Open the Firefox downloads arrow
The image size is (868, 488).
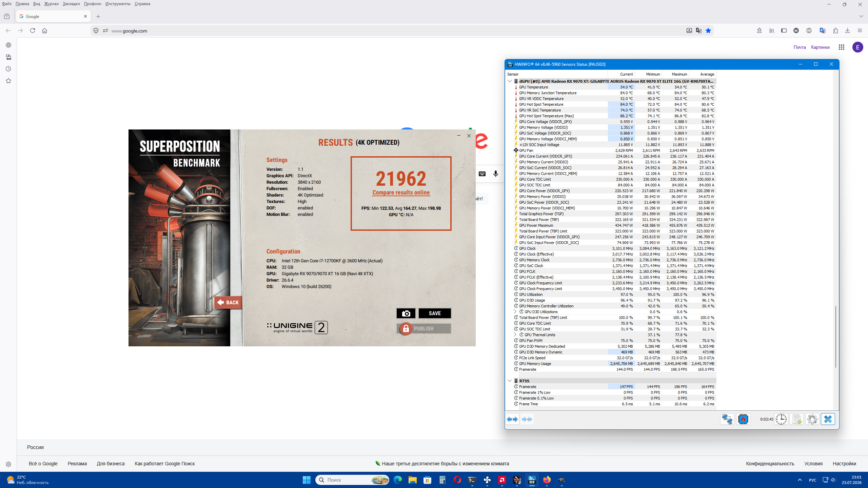click(847, 30)
